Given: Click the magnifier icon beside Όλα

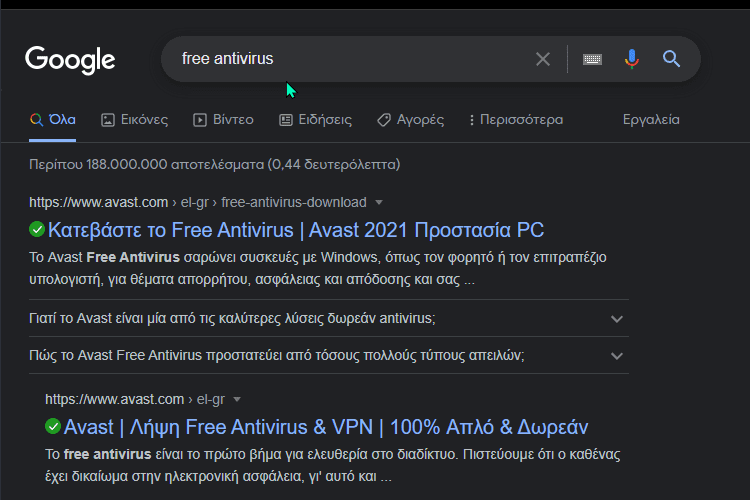Looking at the screenshot, I should [x=36, y=120].
